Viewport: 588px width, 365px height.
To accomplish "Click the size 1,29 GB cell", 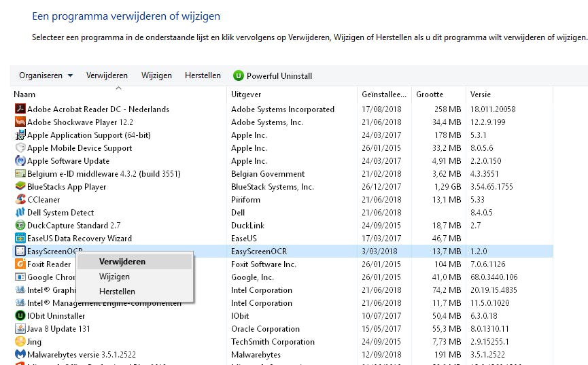I will click(x=447, y=187).
